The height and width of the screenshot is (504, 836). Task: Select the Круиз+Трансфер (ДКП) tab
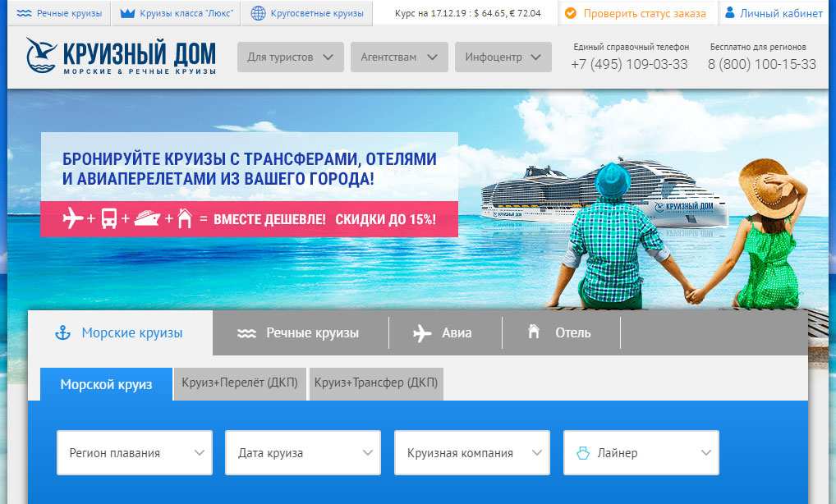pyautogui.click(x=376, y=383)
